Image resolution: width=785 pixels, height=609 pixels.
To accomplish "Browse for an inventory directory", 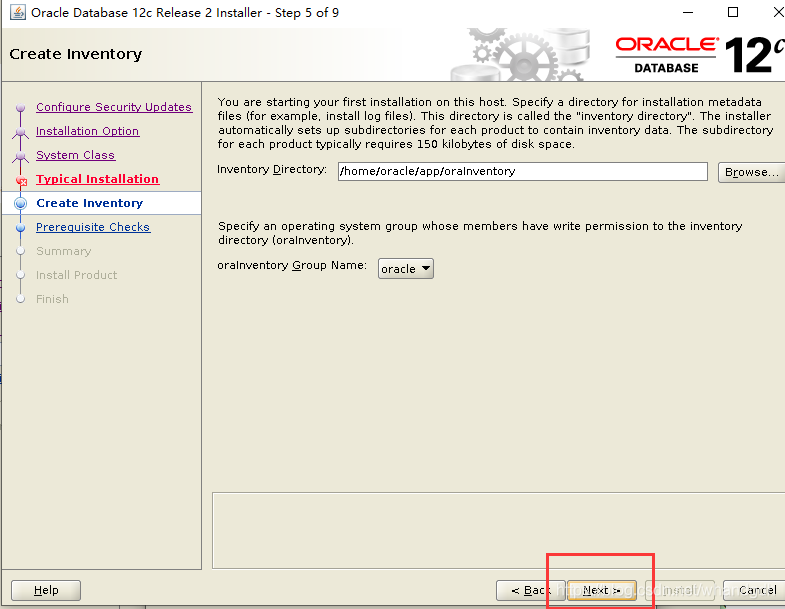I will 751,172.
